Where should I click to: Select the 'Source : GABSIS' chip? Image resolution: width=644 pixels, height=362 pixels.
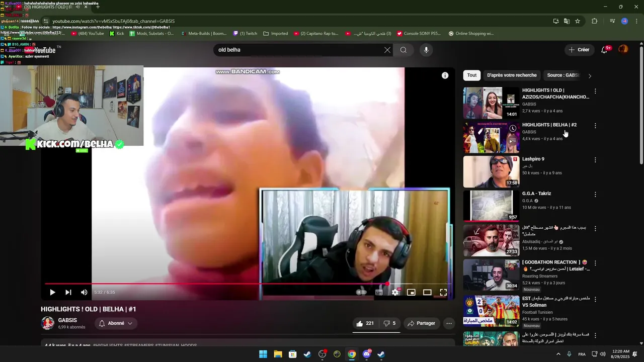563,75
